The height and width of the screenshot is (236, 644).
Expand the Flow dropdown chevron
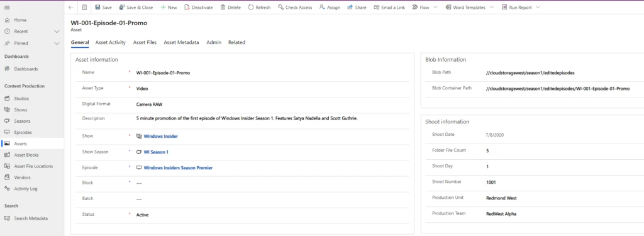(x=435, y=8)
